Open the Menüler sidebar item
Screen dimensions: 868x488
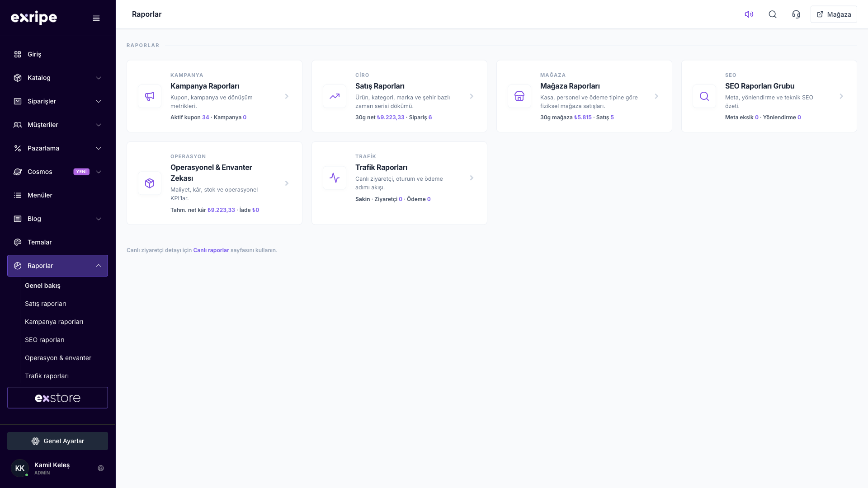(x=57, y=195)
